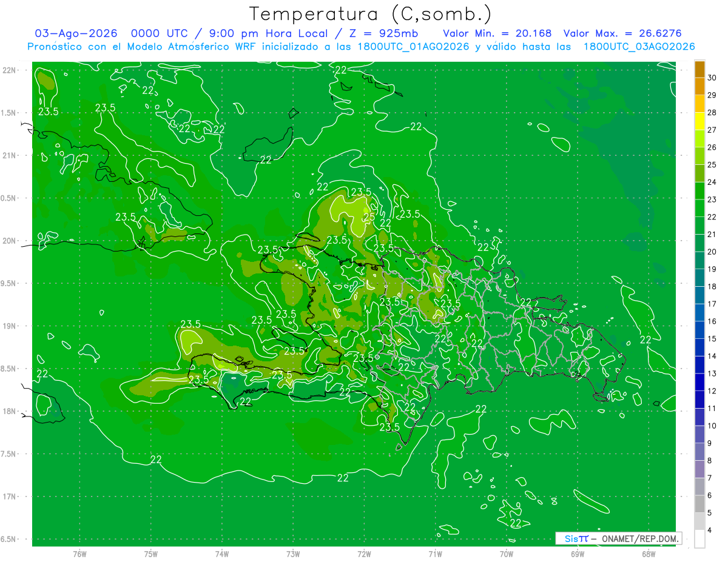Pick dark-blue legend swatch between 12 and 13
Viewport: 728px width, 562px height.
click(699, 383)
